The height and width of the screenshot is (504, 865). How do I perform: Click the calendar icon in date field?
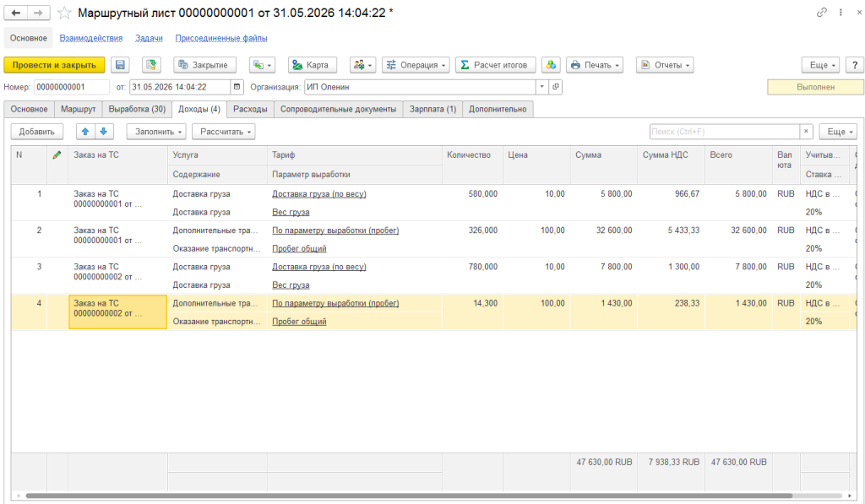tap(237, 87)
